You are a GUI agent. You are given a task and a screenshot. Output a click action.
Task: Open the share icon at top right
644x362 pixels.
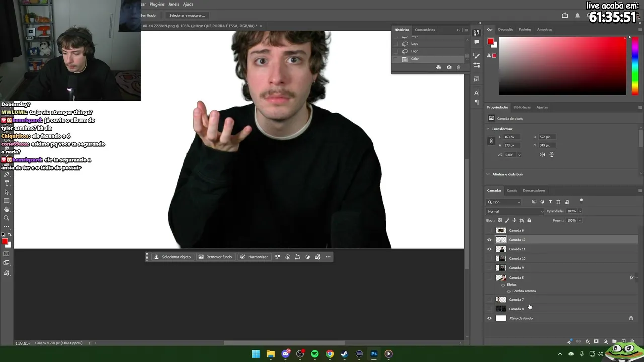tap(565, 16)
